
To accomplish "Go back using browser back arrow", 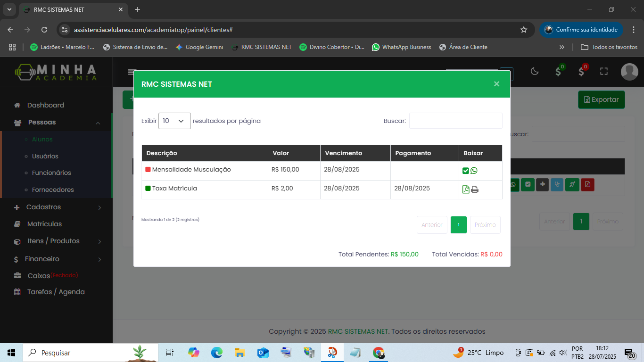I will coord(10,30).
